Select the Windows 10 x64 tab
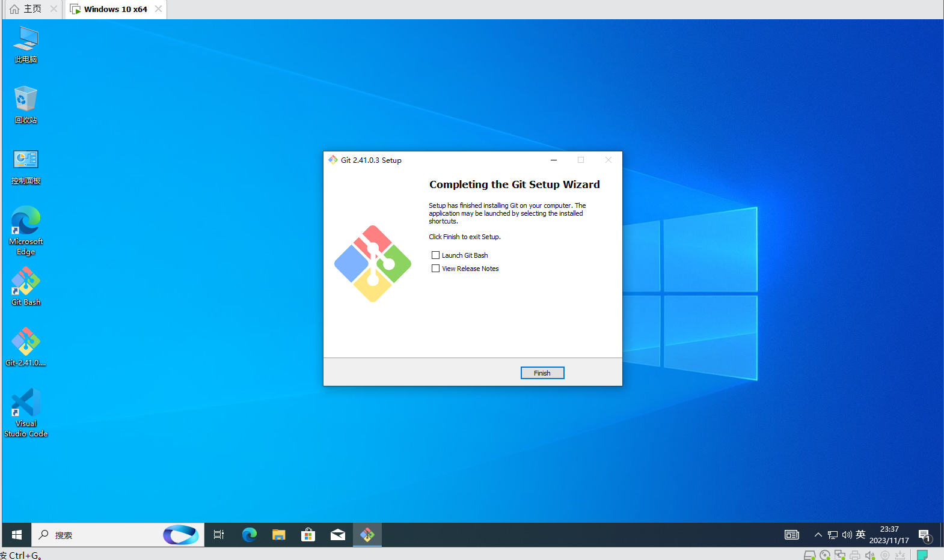Screen dimensions: 944x560 click(115, 9)
